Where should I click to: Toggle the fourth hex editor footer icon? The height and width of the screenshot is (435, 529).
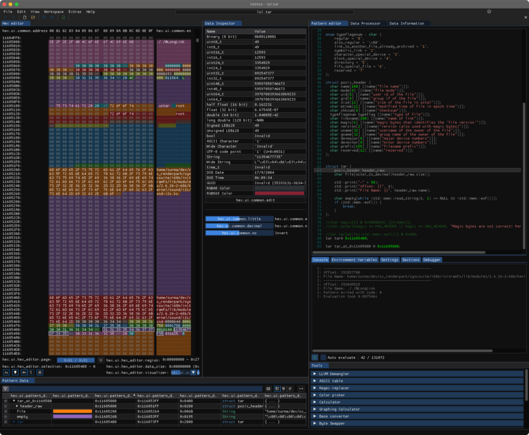coord(31,373)
